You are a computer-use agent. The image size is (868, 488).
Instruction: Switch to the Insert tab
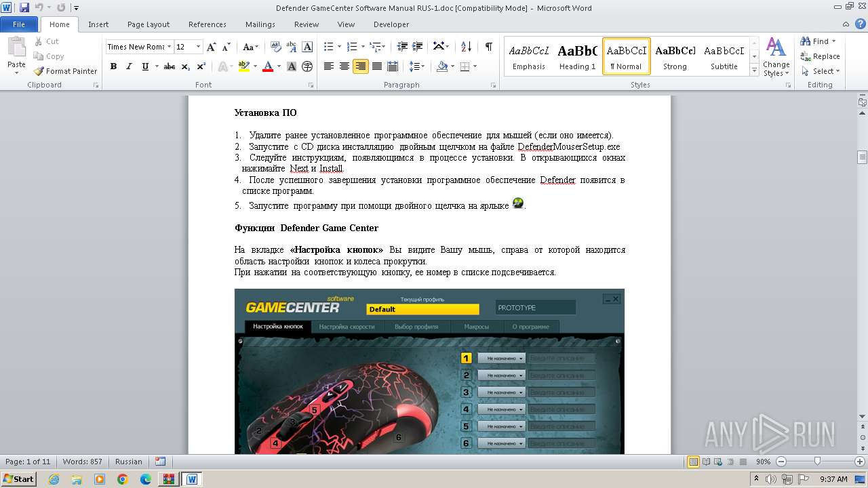coord(98,24)
